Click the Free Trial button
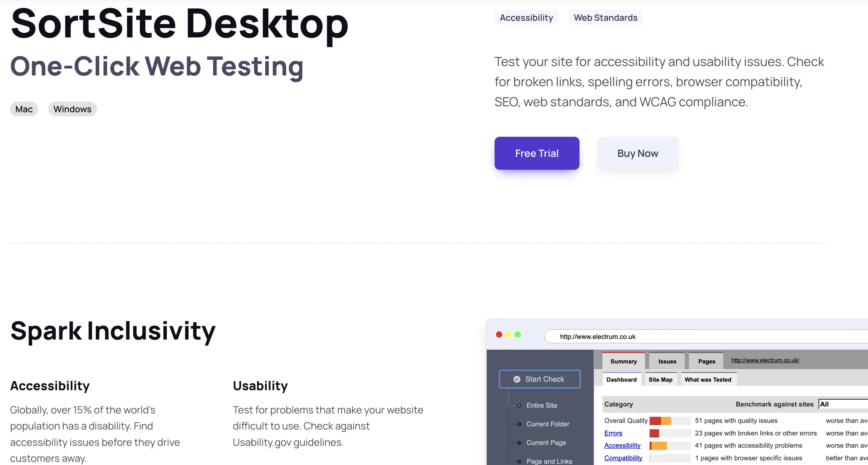 point(536,153)
